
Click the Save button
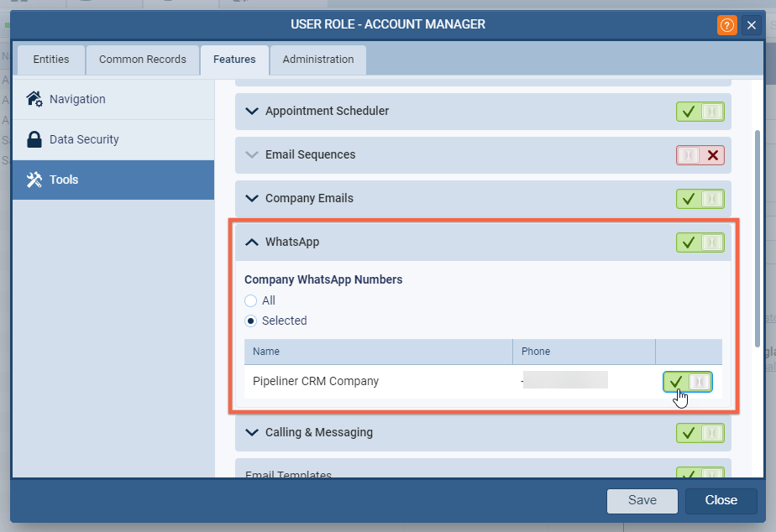pos(642,500)
